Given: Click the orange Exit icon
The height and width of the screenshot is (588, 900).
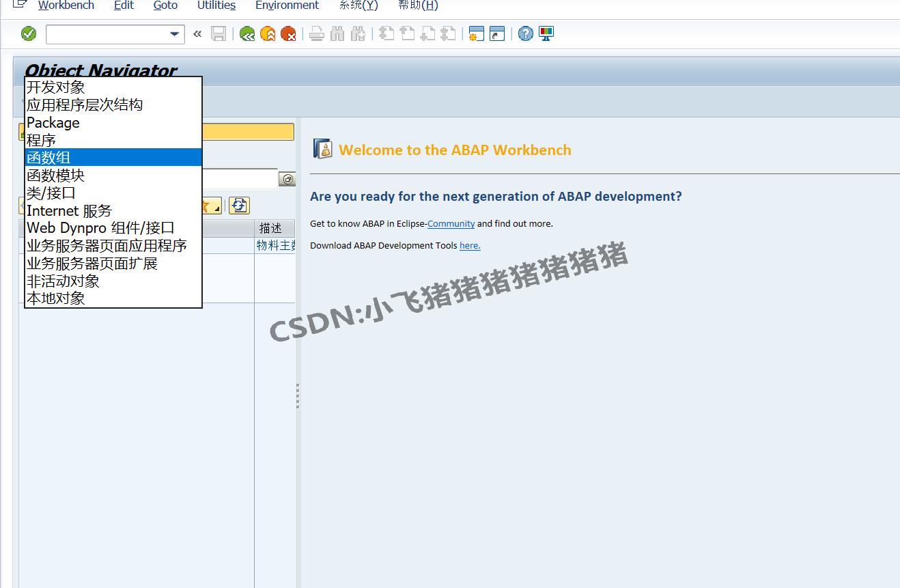Looking at the screenshot, I should [268, 33].
